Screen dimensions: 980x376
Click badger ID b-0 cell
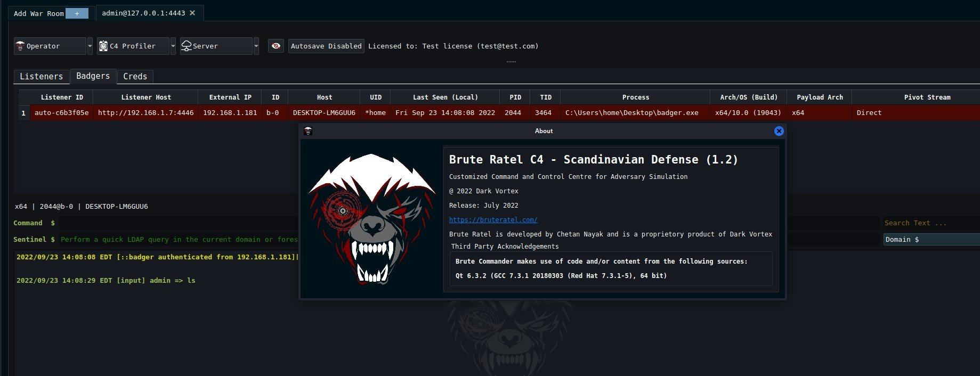tap(275, 112)
